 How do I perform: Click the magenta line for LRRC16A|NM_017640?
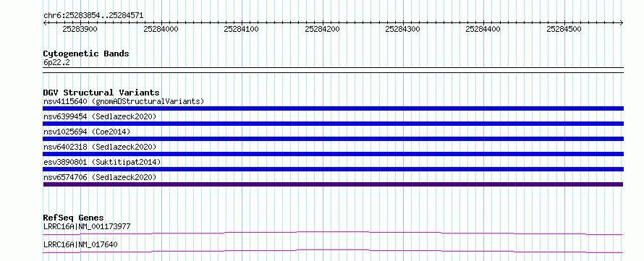pyautogui.click(x=333, y=250)
